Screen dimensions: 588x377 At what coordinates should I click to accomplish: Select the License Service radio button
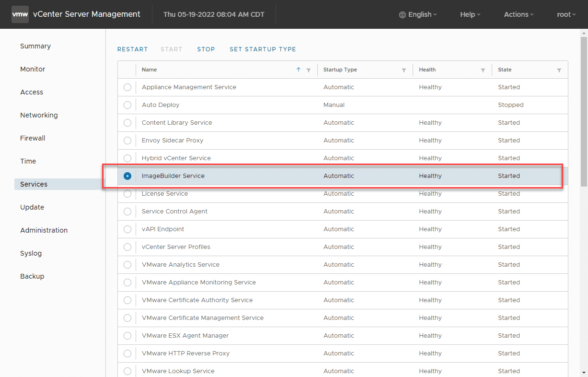127,194
